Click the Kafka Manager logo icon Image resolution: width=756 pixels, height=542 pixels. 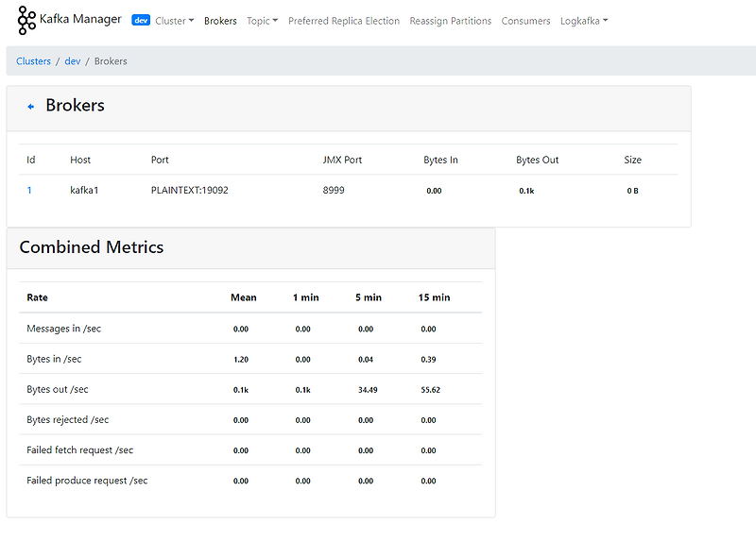tap(26, 20)
